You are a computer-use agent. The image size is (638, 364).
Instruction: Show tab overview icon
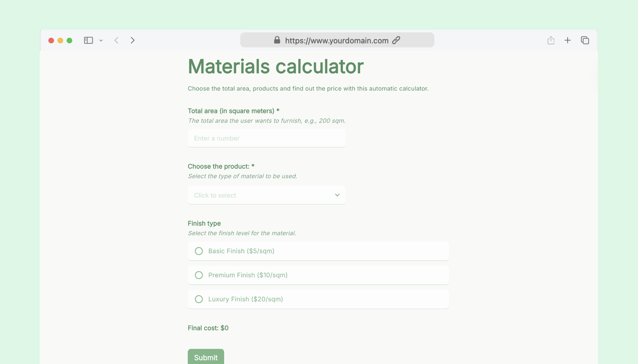pyautogui.click(x=585, y=40)
